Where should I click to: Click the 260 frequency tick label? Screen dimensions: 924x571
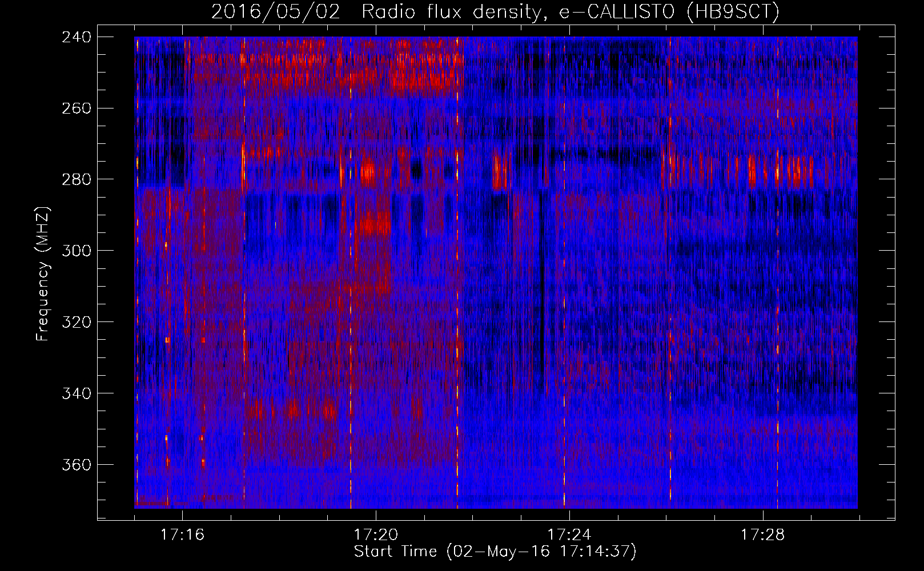[77, 108]
